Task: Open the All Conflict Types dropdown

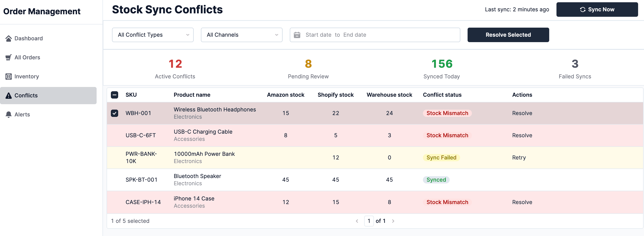Action: (153, 35)
